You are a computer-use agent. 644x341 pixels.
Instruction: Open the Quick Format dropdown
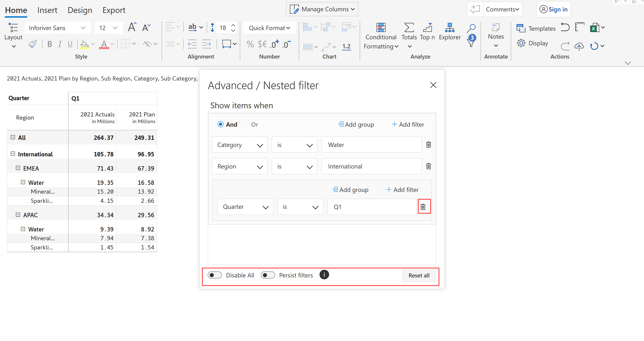[269, 28]
